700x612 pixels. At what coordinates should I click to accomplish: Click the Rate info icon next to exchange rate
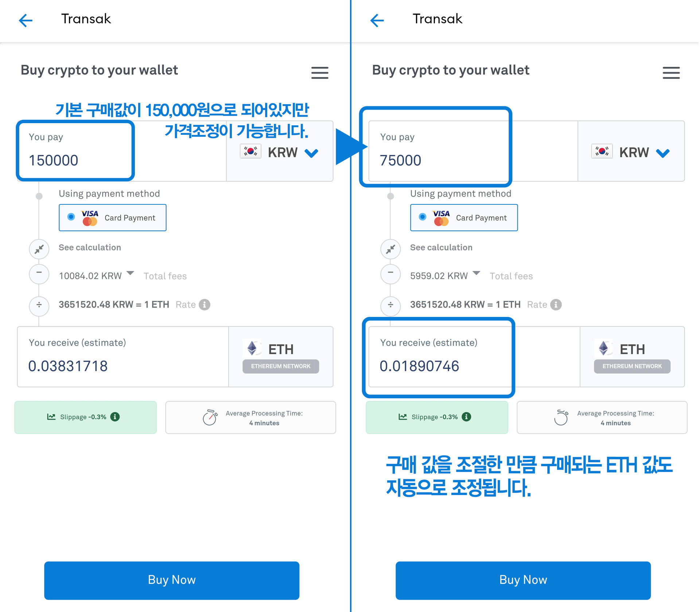pyautogui.click(x=204, y=305)
